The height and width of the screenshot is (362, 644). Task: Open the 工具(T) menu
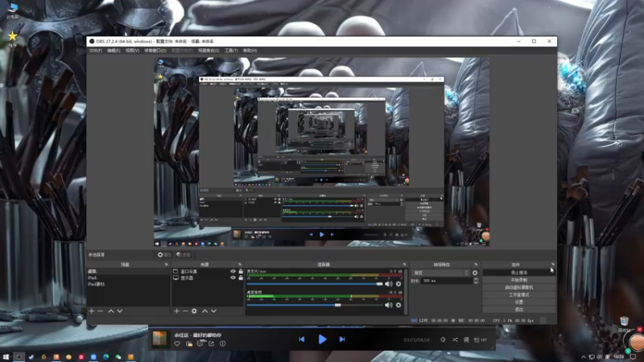(x=231, y=51)
